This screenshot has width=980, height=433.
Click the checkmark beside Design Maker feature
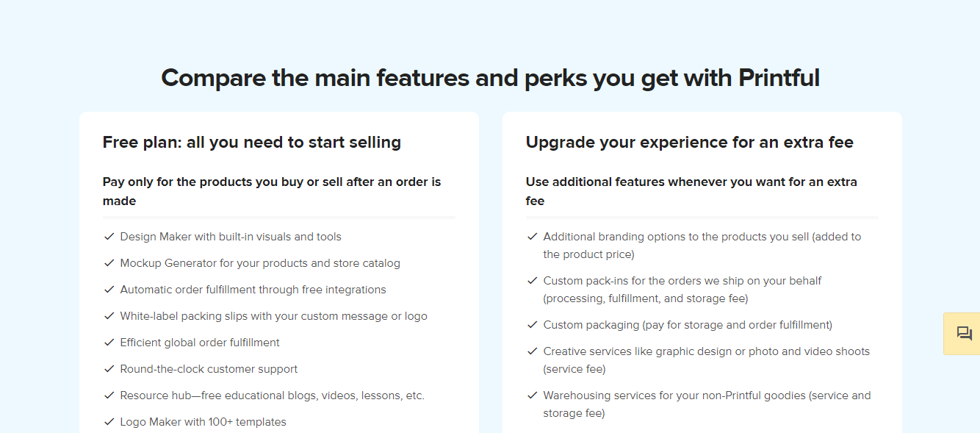coord(108,236)
